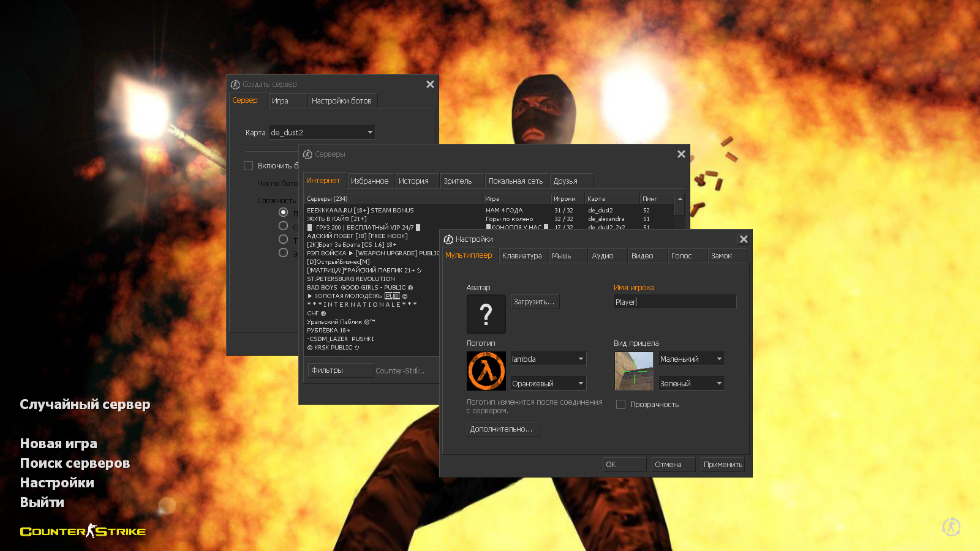The image size is (980, 551).
Task: Enable the Прозрачность checkbox
Action: pyautogui.click(x=620, y=405)
